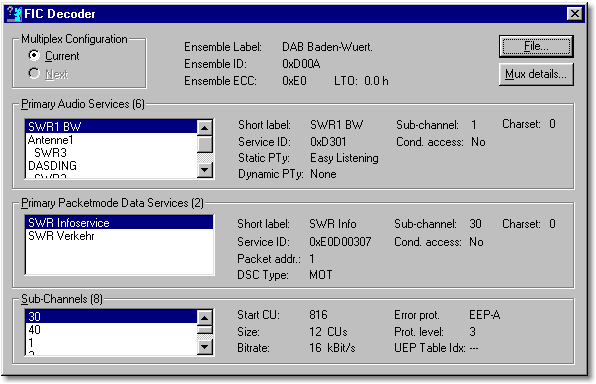This screenshot has width=596, height=384.
Task: Click the Sub-Channels (8) group label
Action: (x=62, y=299)
